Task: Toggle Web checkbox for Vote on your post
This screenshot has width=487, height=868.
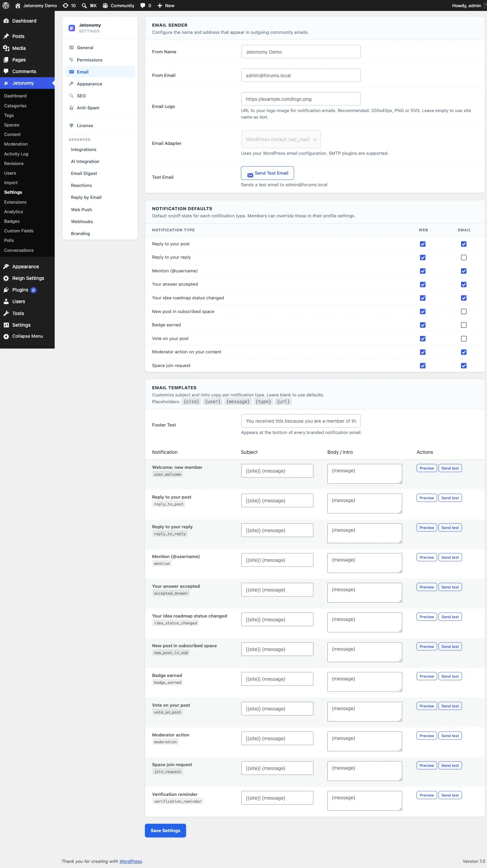Action: (423, 339)
